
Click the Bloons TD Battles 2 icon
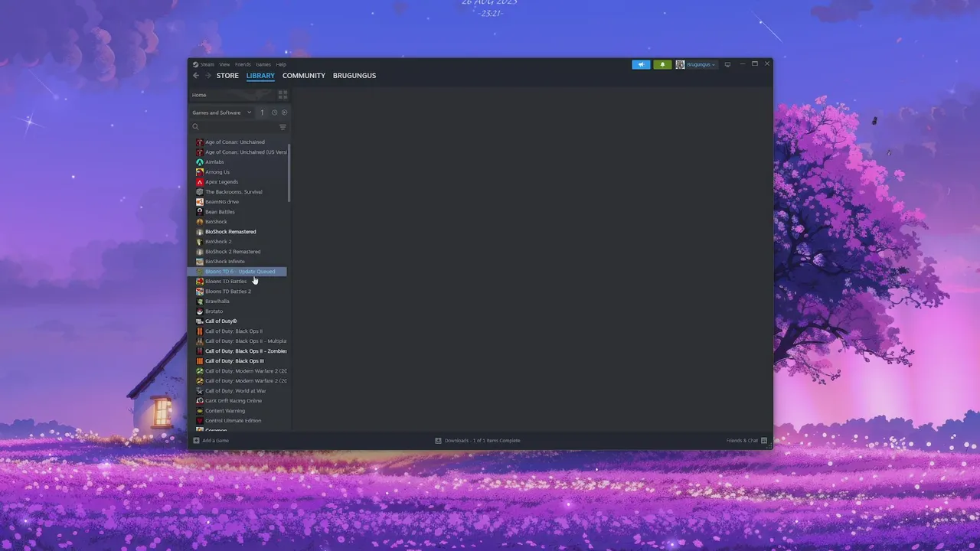coord(200,292)
